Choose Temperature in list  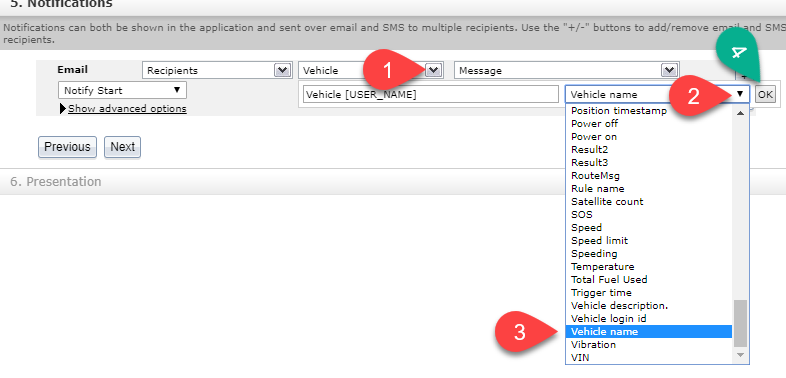coord(649,267)
